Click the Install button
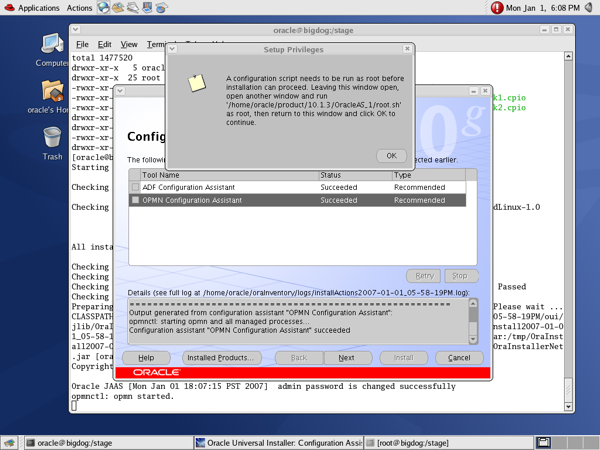This screenshot has height=450, width=600. 404,358
